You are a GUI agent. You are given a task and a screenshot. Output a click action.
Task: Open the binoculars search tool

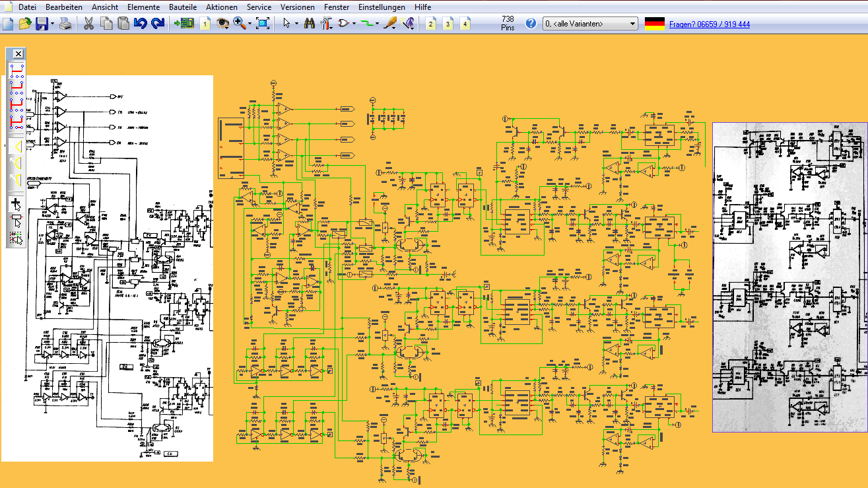309,24
